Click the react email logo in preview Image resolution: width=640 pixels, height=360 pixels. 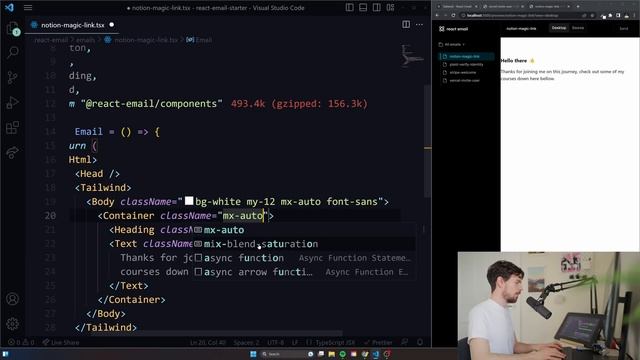[453, 29]
